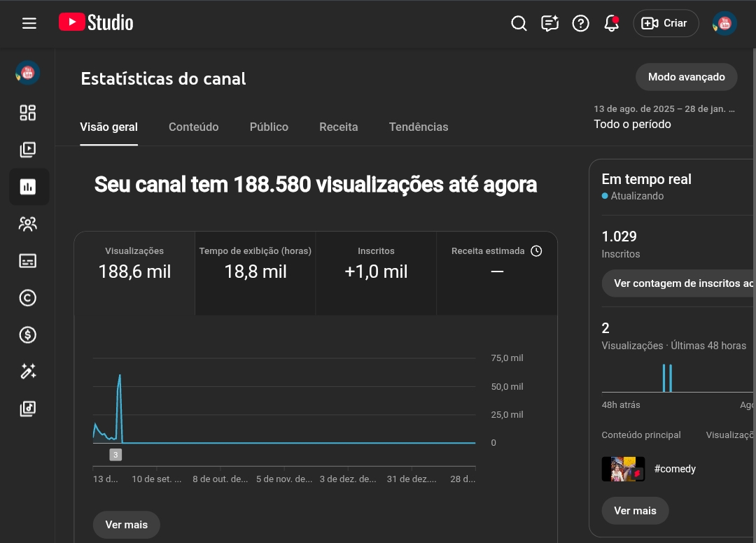Click the timeline marker labeled 3
This screenshot has height=543, width=756.
(115, 455)
